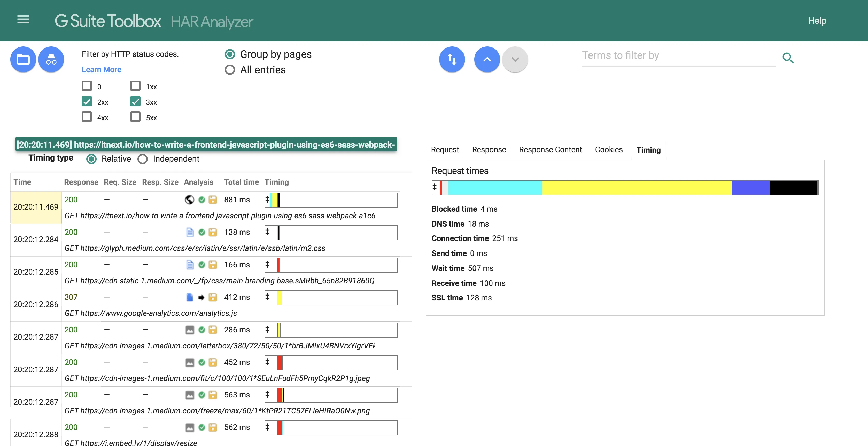Click the yellow wait-time segment in Request times
This screenshot has height=446, width=868.
click(x=637, y=187)
